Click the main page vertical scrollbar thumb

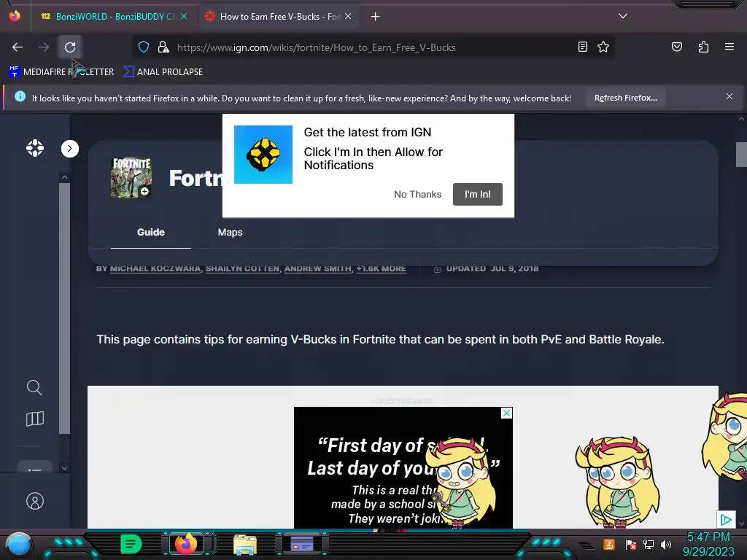(741, 155)
